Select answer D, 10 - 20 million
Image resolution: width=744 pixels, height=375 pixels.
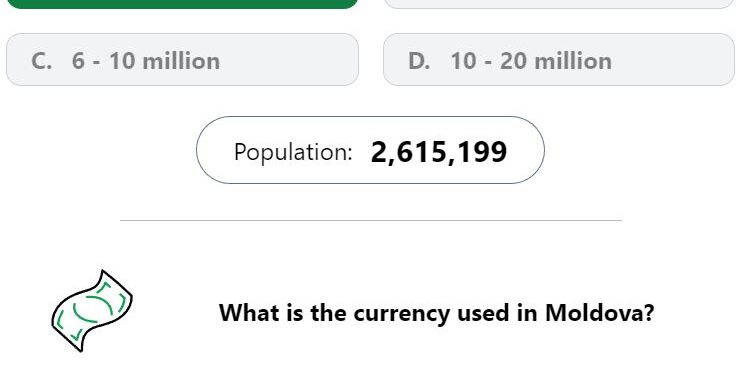tap(559, 60)
